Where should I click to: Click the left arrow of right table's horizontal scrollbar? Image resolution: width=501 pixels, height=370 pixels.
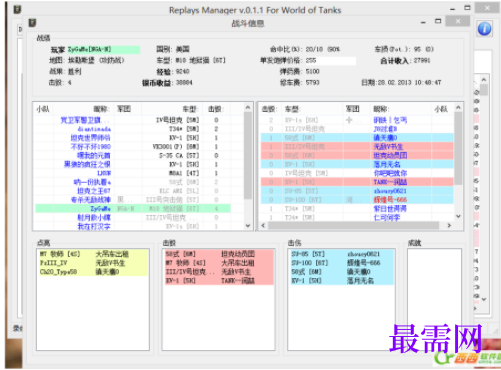point(263,225)
